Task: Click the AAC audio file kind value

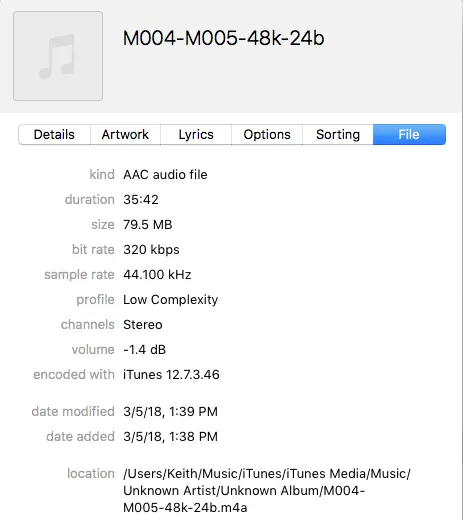Action: pos(165,175)
